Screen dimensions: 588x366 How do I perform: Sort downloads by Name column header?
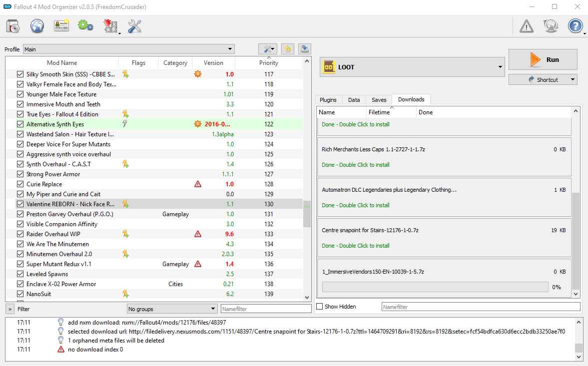342,112
